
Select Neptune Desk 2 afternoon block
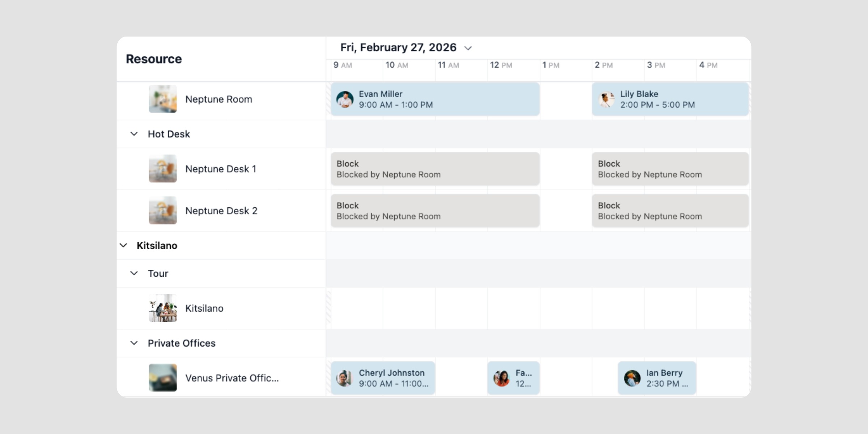[670, 211]
